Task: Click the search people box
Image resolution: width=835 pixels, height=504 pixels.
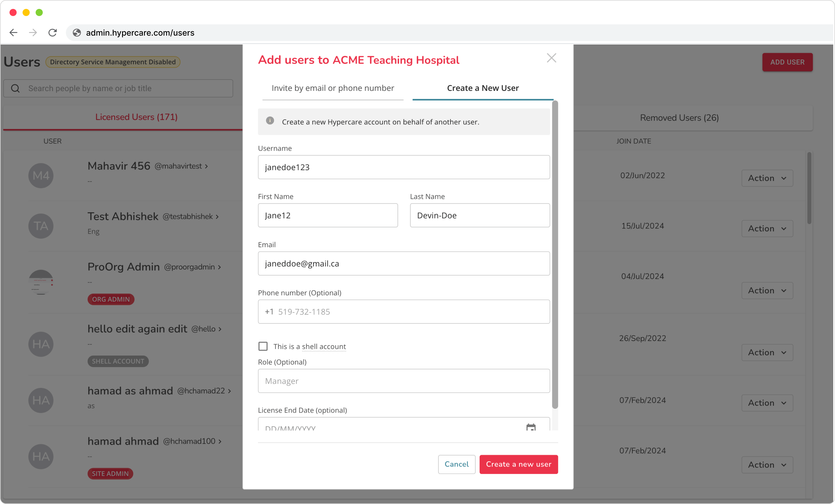Action: point(118,88)
